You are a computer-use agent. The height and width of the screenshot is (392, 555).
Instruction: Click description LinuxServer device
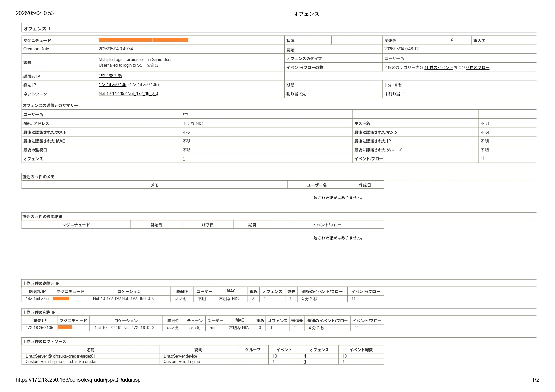(x=180, y=356)
